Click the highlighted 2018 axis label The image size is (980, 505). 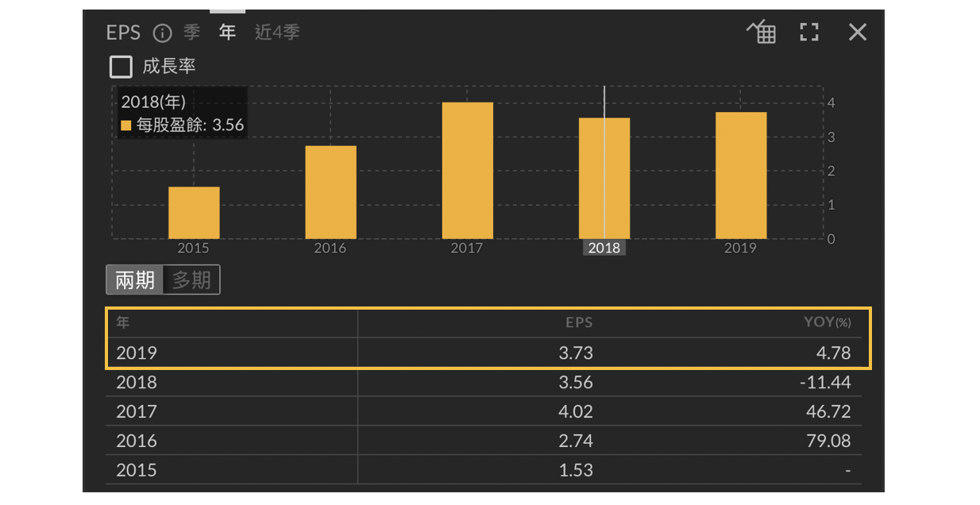pyautogui.click(x=604, y=248)
